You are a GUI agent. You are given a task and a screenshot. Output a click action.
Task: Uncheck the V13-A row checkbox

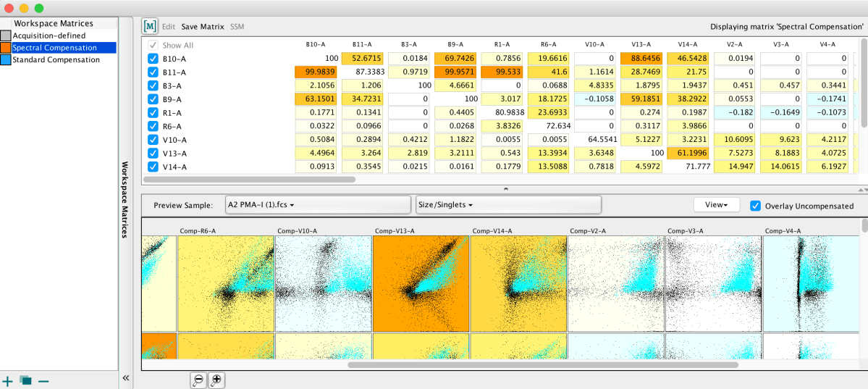pyautogui.click(x=153, y=153)
